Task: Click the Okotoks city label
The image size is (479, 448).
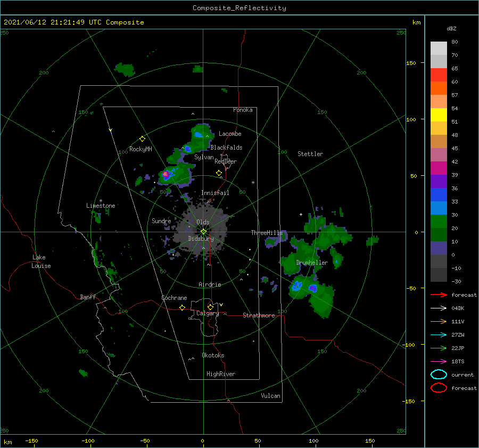Action: tap(213, 355)
